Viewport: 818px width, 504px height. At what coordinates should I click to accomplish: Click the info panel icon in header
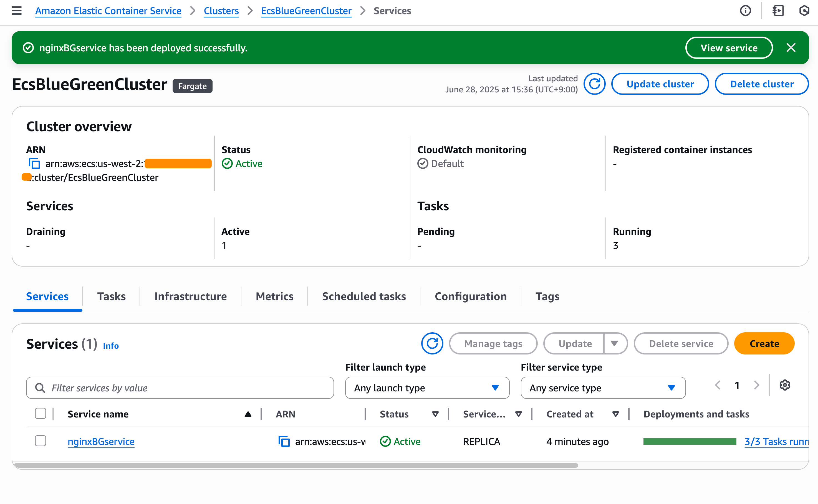tap(745, 11)
